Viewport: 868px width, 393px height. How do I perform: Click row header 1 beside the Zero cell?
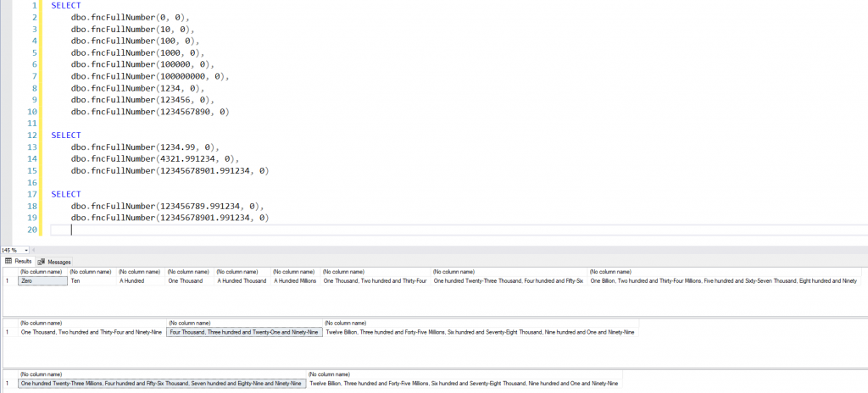click(10, 281)
